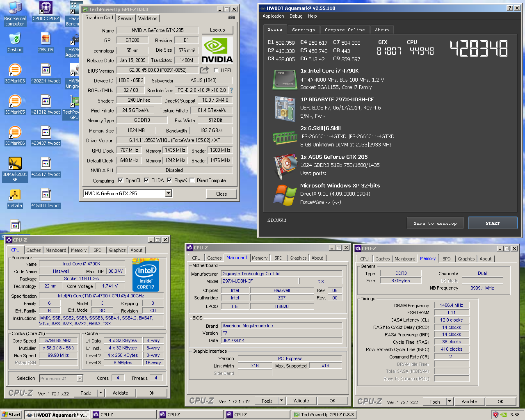This screenshot has height=420, width=525.
Task: Click the Windows logo icon in Aquamark
Action: coord(285,195)
